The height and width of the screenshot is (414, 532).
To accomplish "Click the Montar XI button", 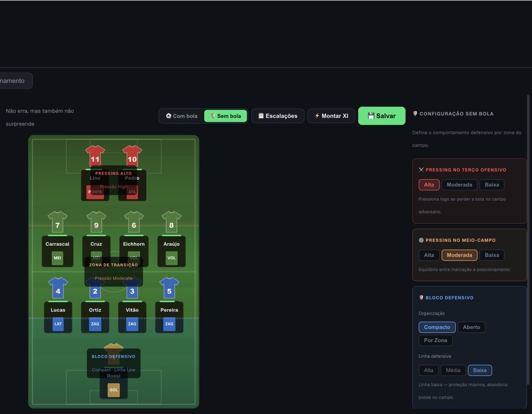I will point(331,116).
